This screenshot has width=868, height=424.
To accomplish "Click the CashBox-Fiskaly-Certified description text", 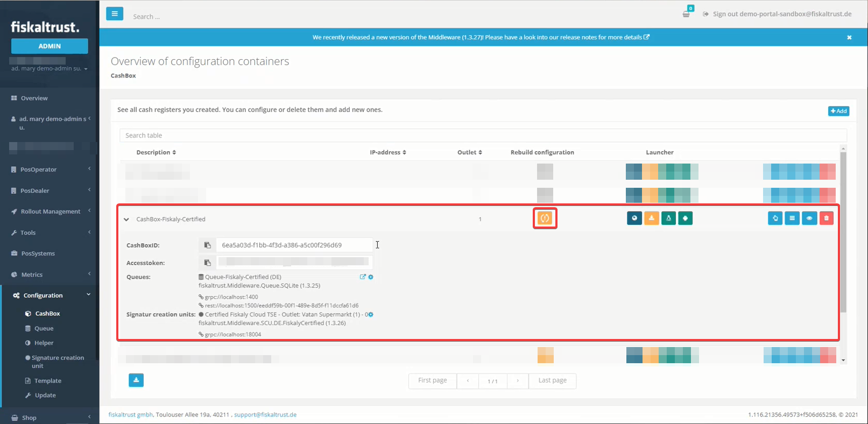I will [171, 220].
